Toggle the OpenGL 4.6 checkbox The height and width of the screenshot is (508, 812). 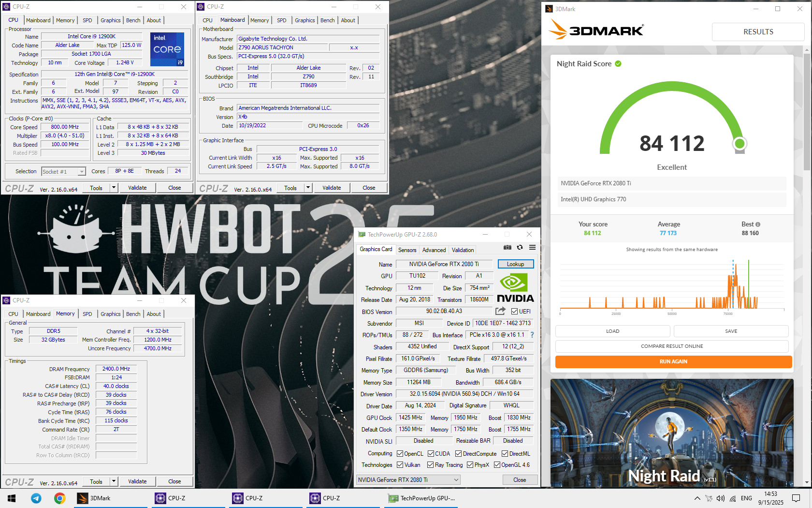[497, 465]
